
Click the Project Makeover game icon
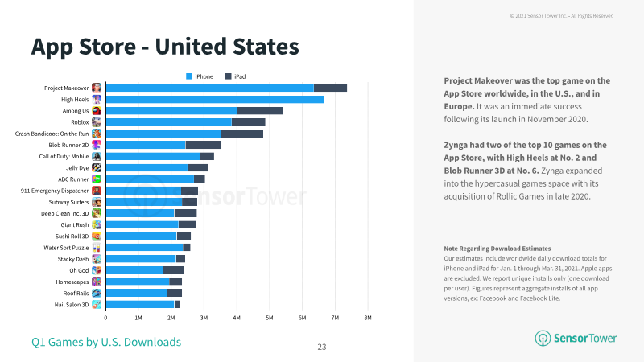[x=97, y=88]
